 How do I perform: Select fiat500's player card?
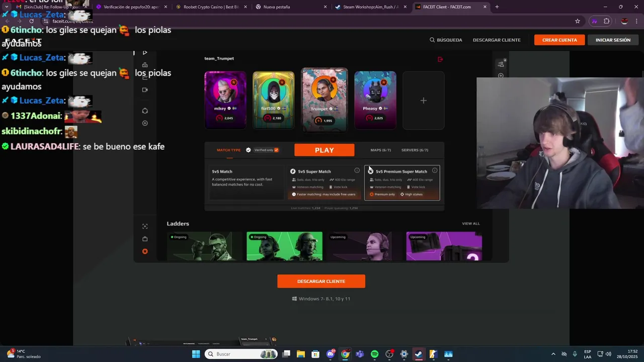[x=273, y=100]
